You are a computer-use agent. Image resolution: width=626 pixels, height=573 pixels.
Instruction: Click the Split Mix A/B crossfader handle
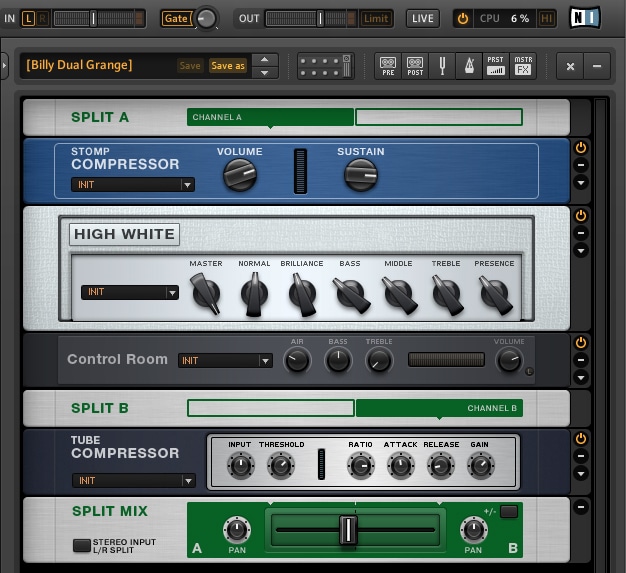pyautogui.click(x=348, y=530)
